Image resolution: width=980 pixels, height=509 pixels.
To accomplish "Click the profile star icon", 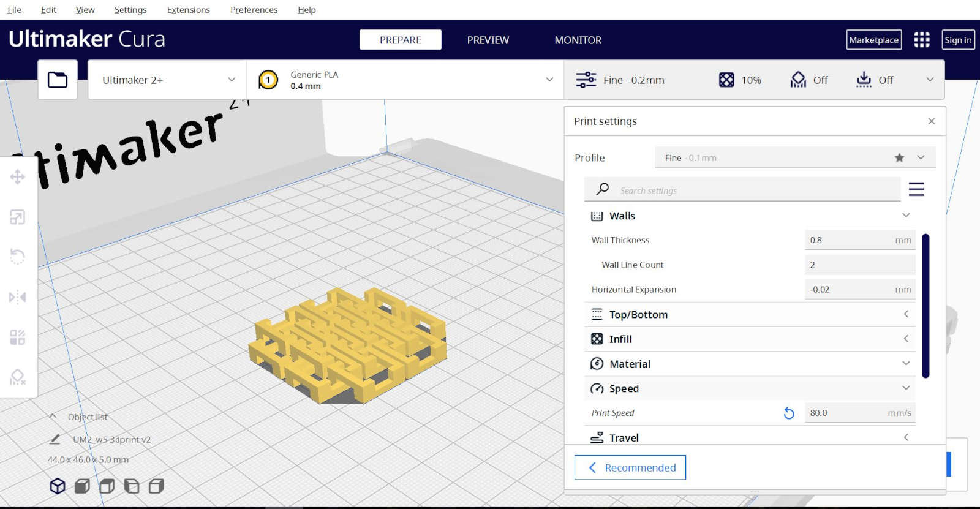I will [x=899, y=157].
